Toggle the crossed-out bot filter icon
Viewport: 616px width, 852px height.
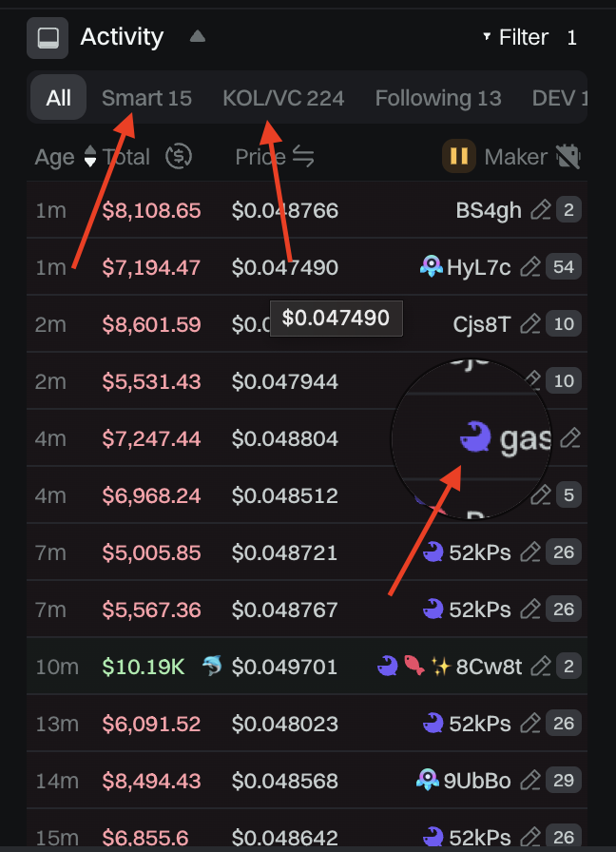pos(568,157)
